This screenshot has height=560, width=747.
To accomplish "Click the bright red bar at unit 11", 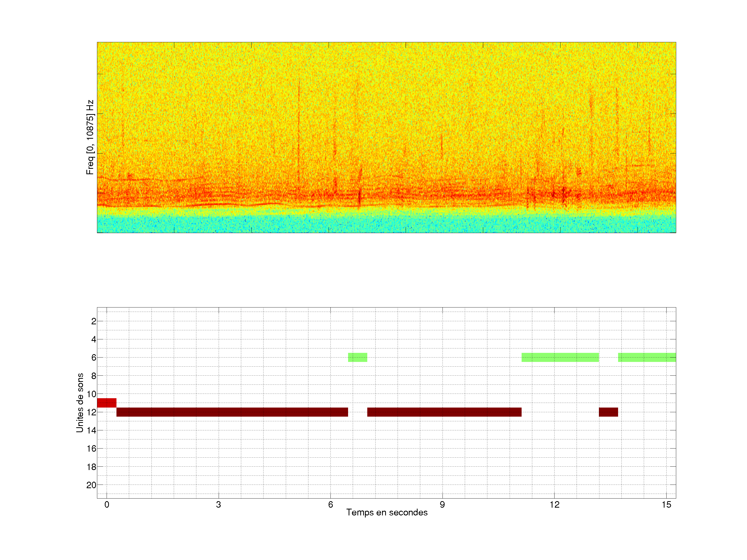I will tap(106, 403).
